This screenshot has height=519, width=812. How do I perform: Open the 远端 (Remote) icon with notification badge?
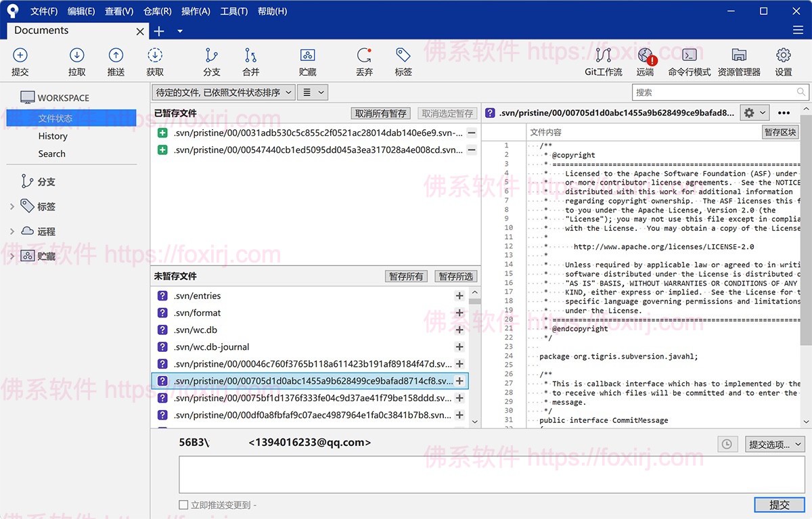[x=645, y=61]
